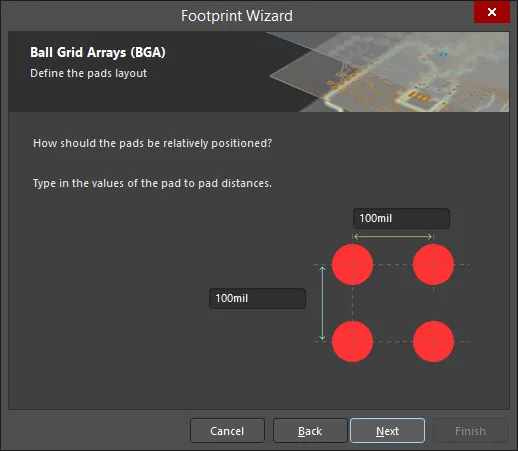Click the Ball Grid Arrays (BGA) heading
518x451 pixels.
pyautogui.click(x=98, y=52)
